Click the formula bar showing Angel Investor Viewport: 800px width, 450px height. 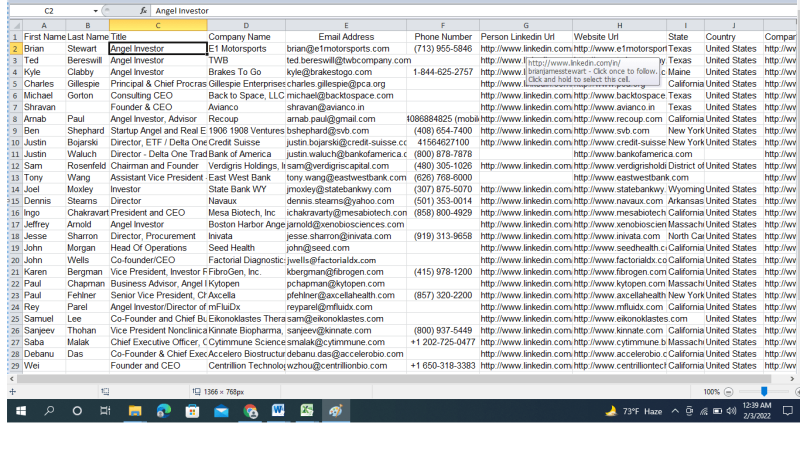coord(474,11)
